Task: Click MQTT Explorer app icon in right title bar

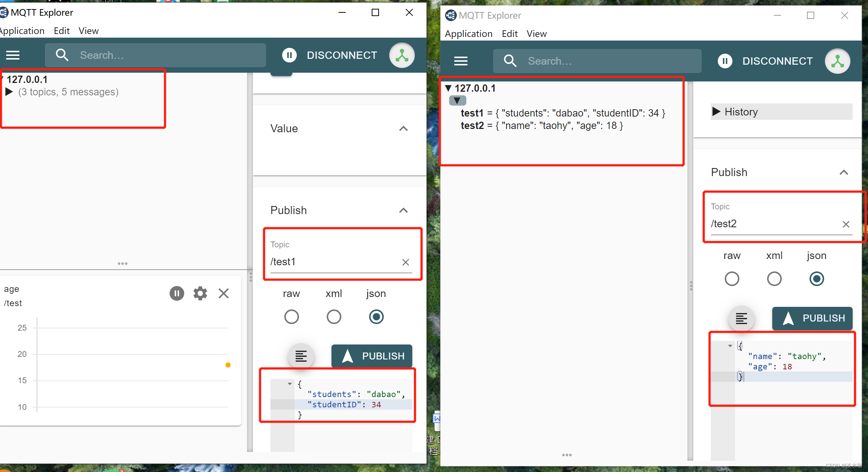Action: tap(451, 15)
